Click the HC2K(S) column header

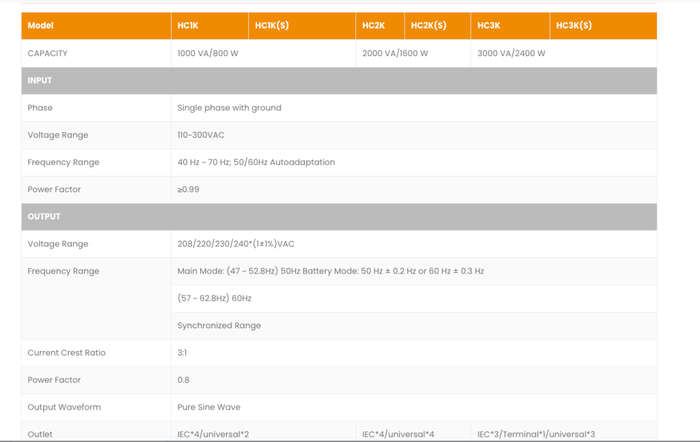tap(438, 25)
